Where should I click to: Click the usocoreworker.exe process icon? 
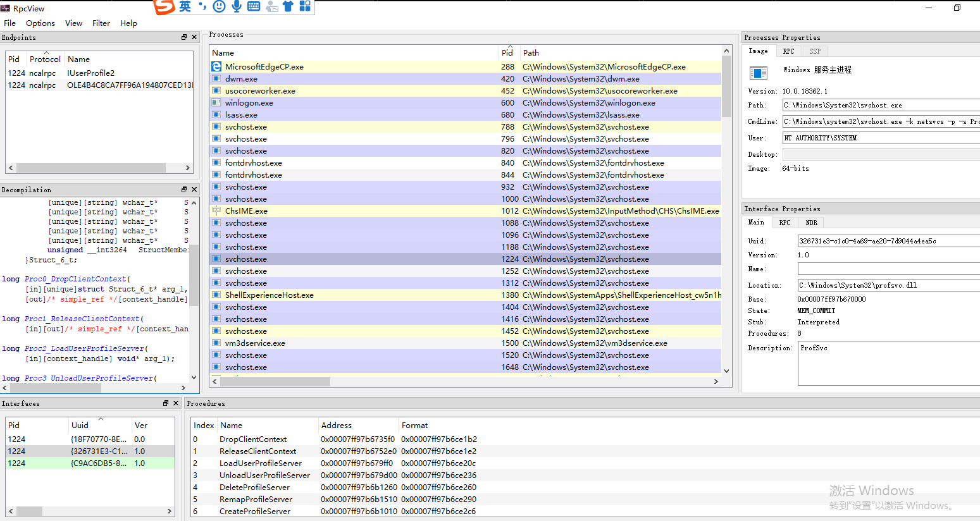[216, 90]
